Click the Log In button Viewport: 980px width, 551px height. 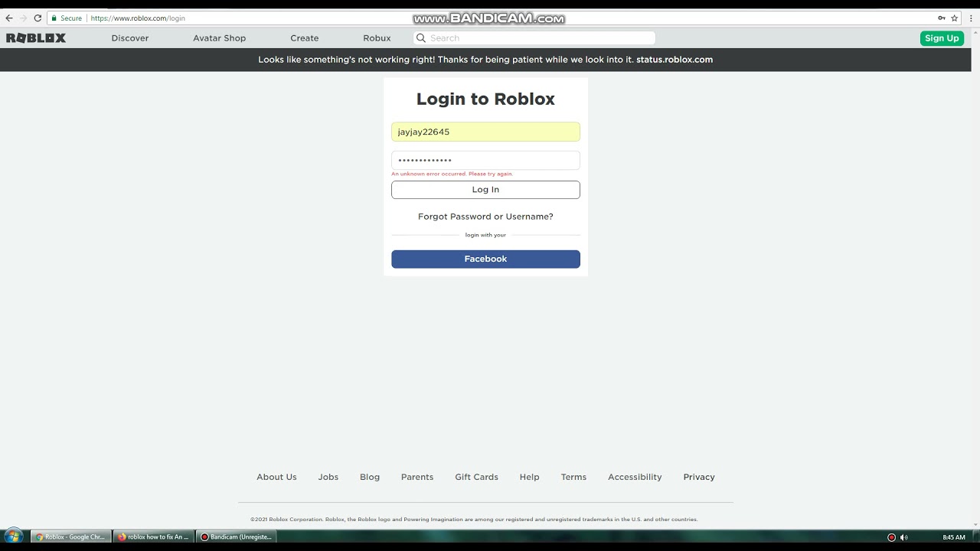485,190
